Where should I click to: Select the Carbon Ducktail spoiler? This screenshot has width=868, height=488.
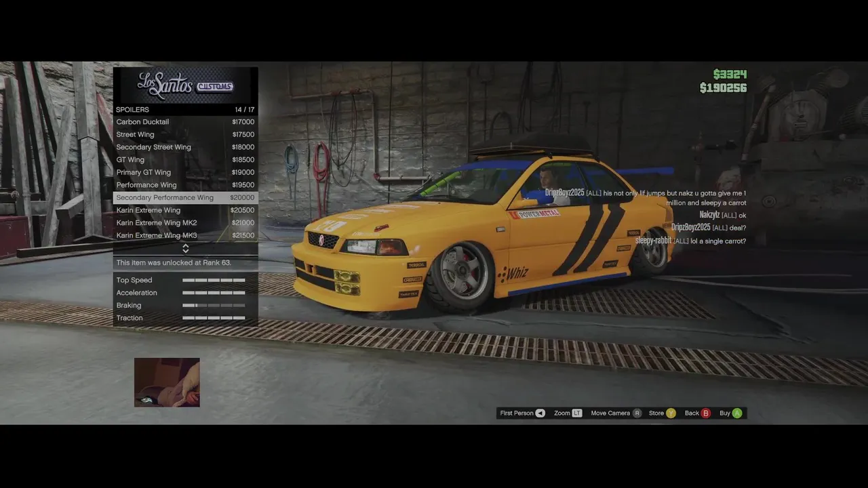pyautogui.click(x=185, y=122)
